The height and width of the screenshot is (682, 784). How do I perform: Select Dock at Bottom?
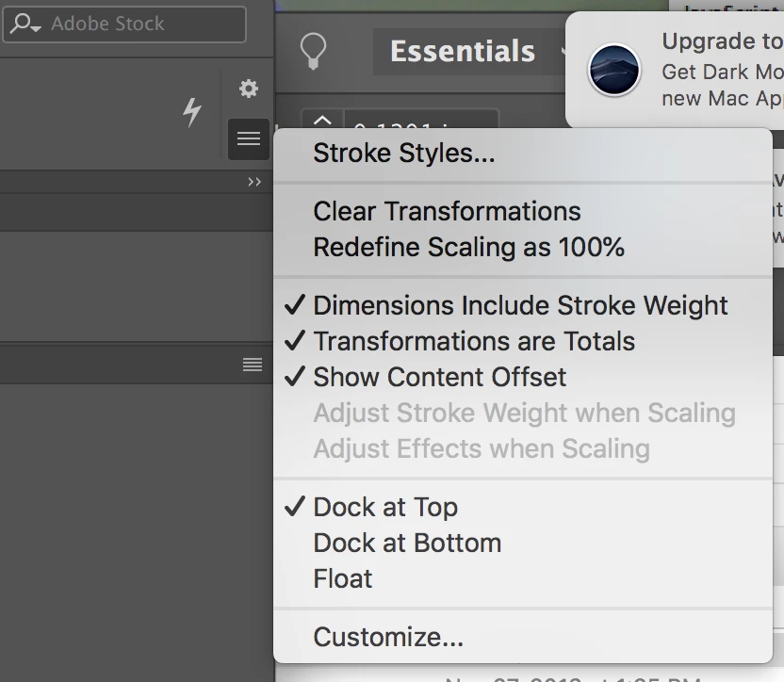(x=407, y=543)
